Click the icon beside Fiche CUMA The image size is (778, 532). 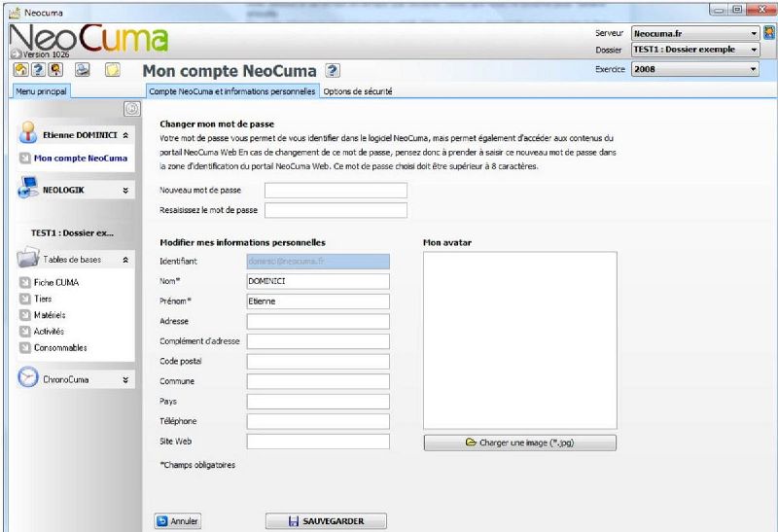pyautogui.click(x=25, y=282)
